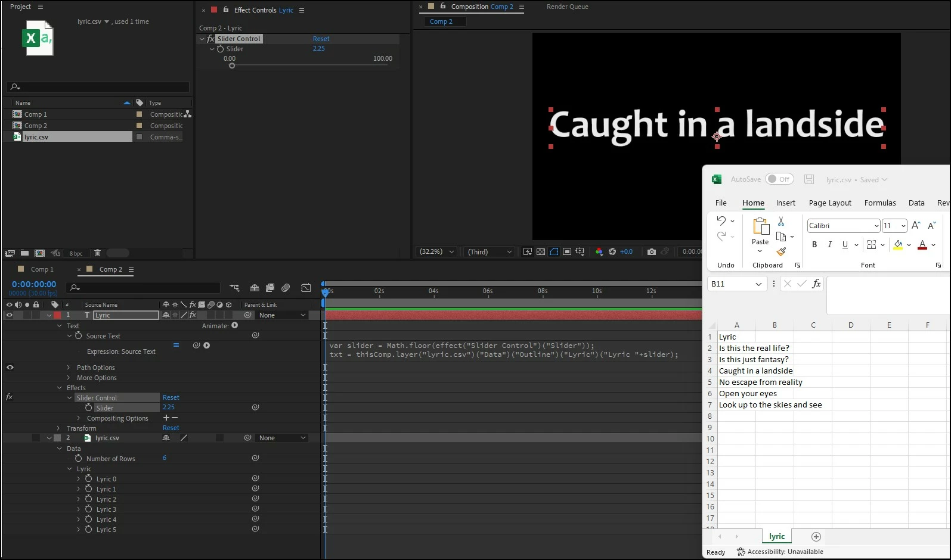Click the Copy icon in Excel Clipboard group
Image resolution: width=951 pixels, height=560 pixels.
pyautogui.click(x=781, y=237)
